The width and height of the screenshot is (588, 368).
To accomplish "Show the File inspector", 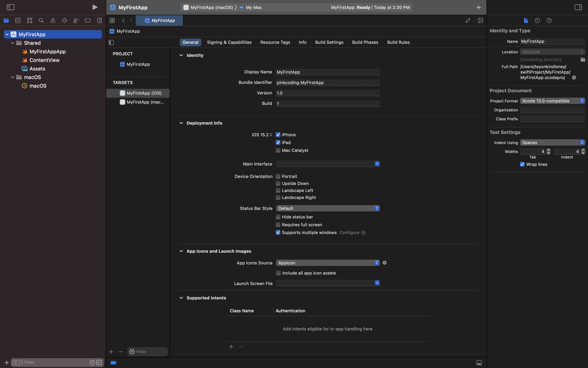I will [526, 20].
